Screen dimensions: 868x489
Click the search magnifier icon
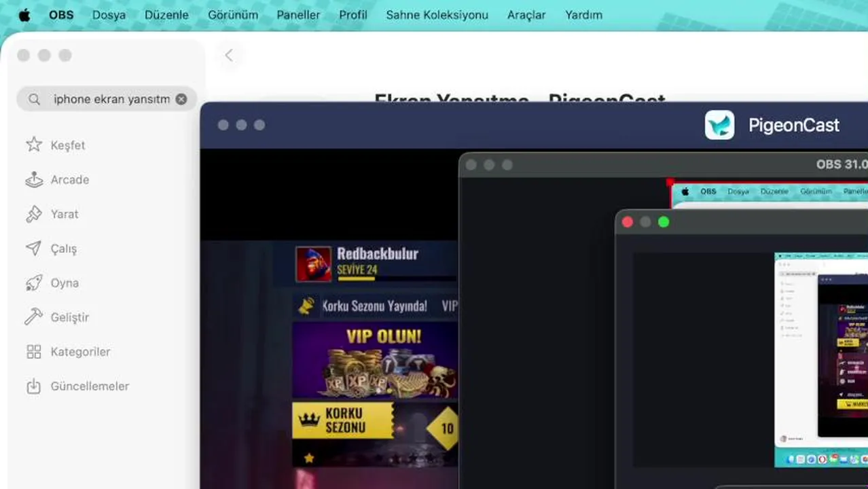(x=34, y=99)
